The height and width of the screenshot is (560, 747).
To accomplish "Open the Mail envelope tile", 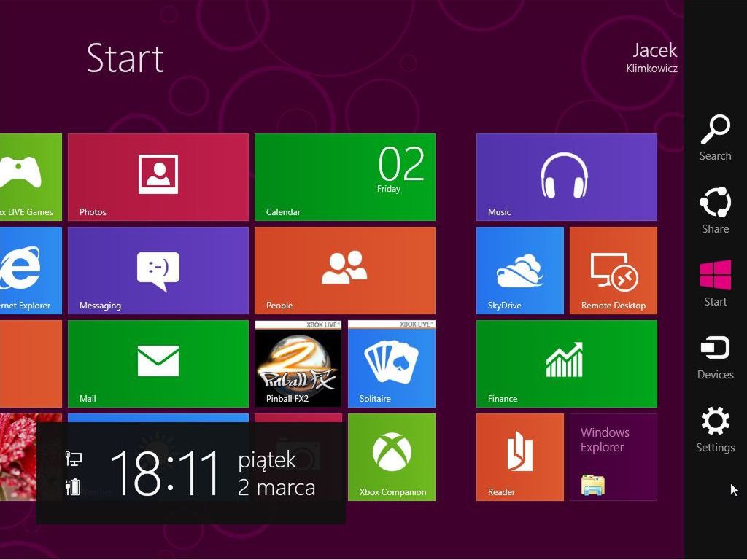I will point(158,364).
